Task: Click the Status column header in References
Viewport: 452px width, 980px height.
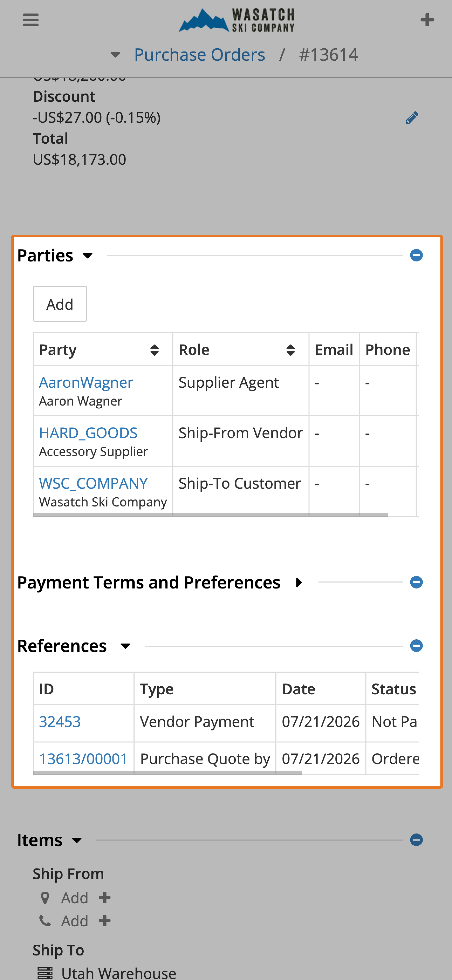Action: pos(393,689)
